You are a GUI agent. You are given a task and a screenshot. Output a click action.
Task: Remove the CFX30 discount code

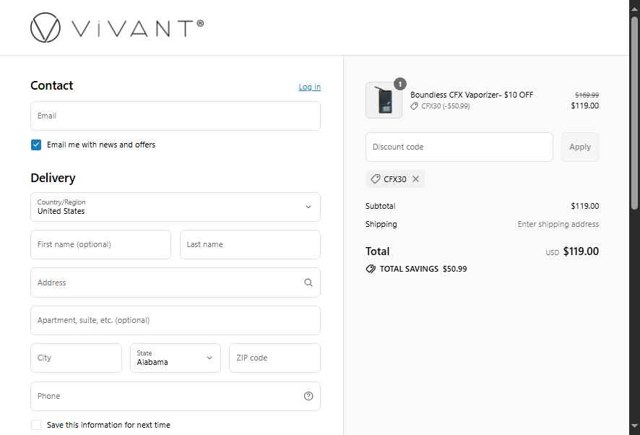416,179
